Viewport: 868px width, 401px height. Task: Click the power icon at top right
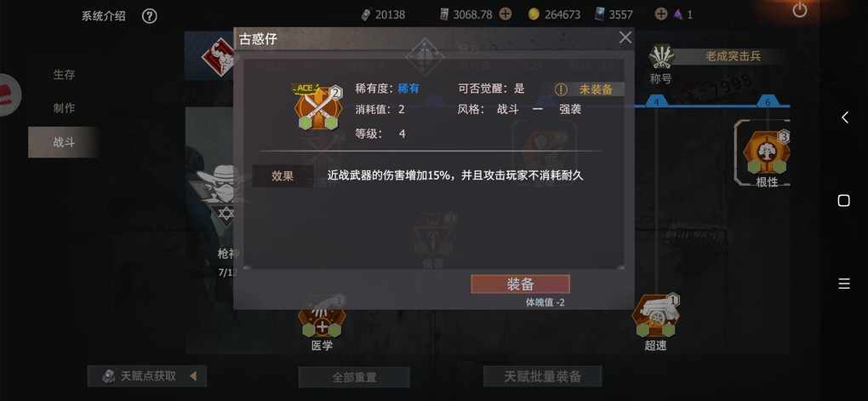800,10
